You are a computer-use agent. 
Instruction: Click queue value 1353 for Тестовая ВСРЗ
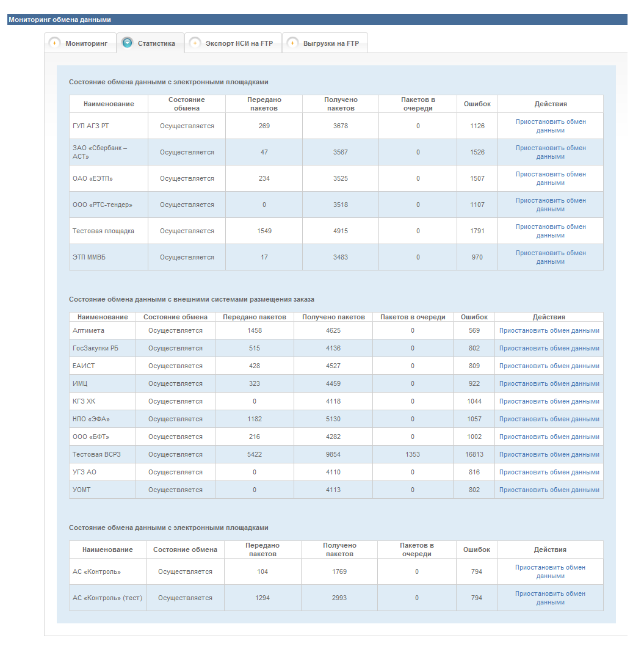pyautogui.click(x=413, y=454)
